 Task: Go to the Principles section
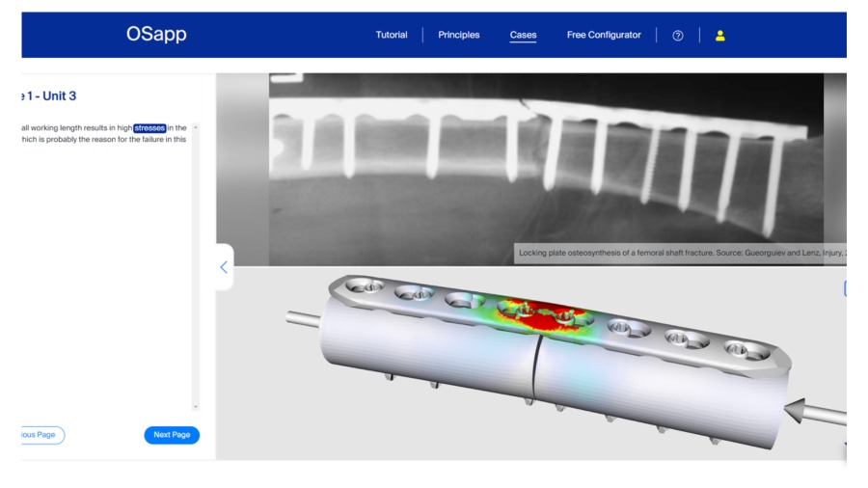pyautogui.click(x=458, y=36)
